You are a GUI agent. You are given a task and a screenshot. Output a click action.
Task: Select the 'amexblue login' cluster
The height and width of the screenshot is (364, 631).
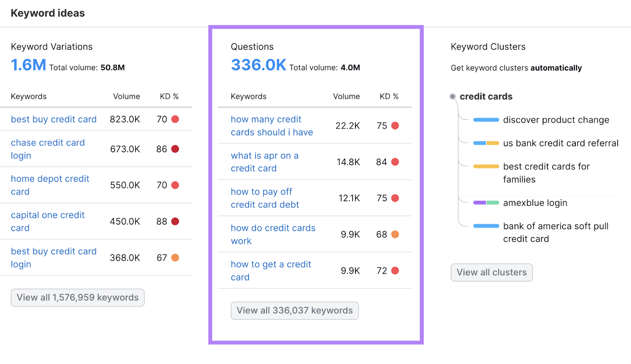tap(535, 203)
